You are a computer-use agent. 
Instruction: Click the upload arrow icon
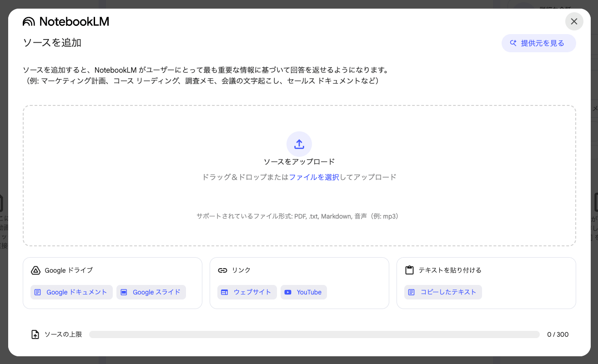299,144
